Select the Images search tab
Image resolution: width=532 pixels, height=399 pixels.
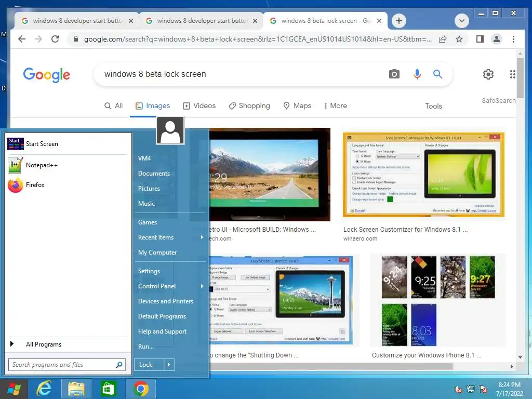(x=153, y=106)
